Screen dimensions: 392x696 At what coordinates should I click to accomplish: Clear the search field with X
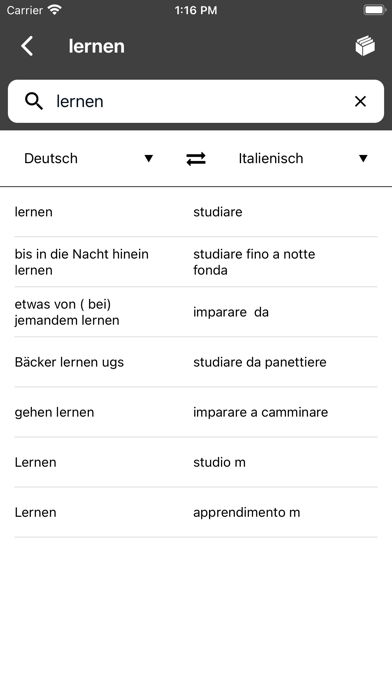tap(360, 101)
